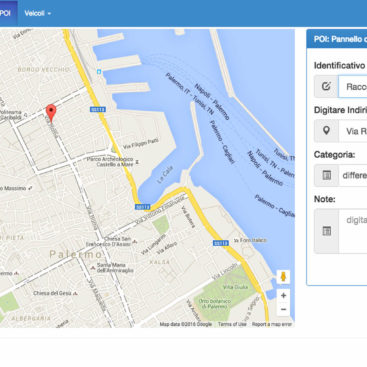Focus the Note text area
367x367 pixels.
tap(353, 231)
